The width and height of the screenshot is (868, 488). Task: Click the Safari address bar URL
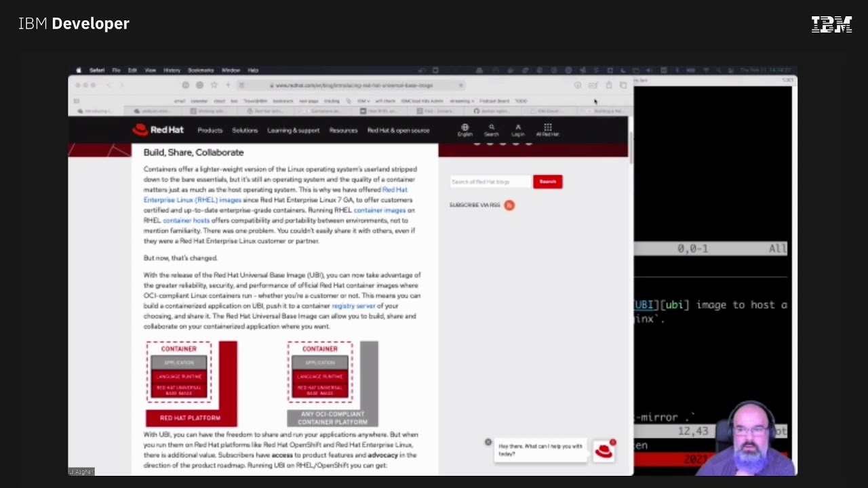351,85
